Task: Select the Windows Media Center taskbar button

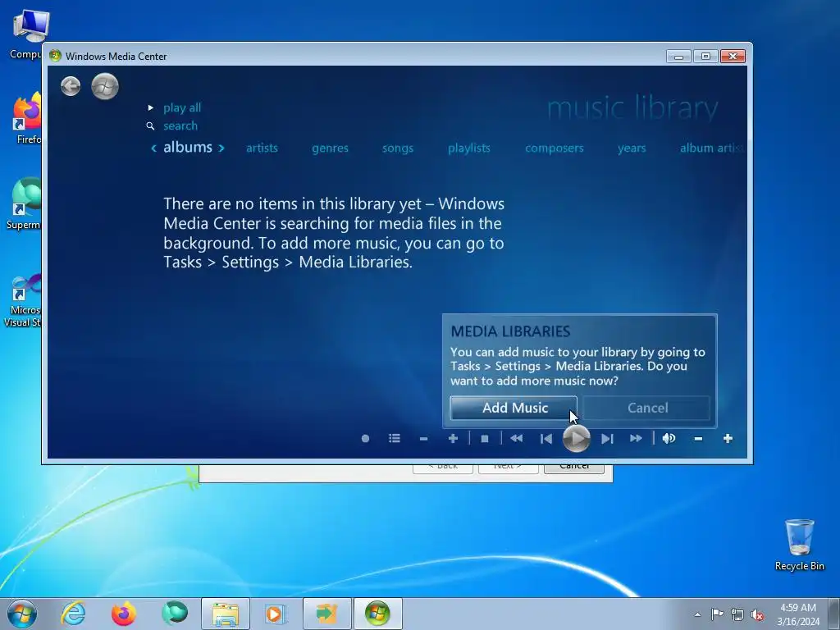Action: (x=377, y=614)
